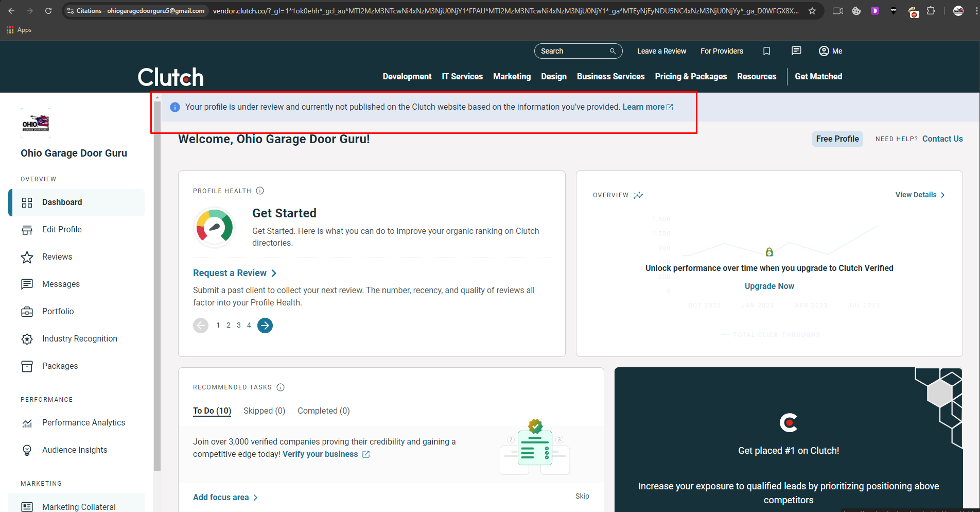
Task: Click the Profile Health info icon
Action: coord(260,191)
